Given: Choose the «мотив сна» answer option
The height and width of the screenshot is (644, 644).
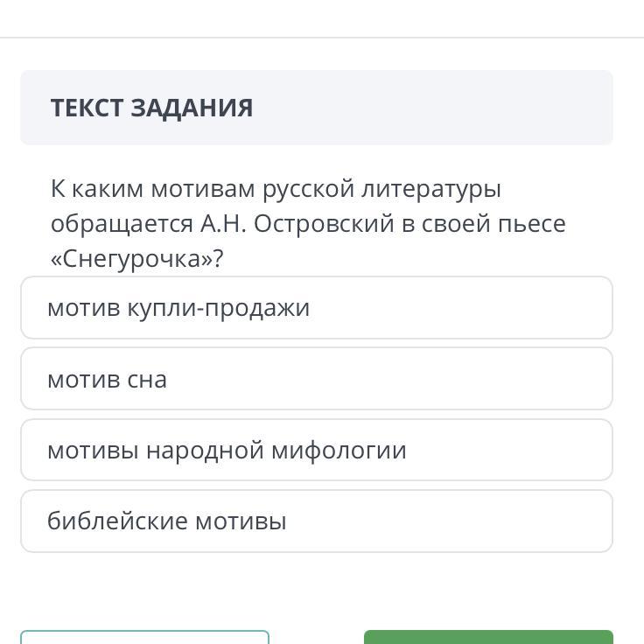Looking at the screenshot, I should (x=316, y=379).
